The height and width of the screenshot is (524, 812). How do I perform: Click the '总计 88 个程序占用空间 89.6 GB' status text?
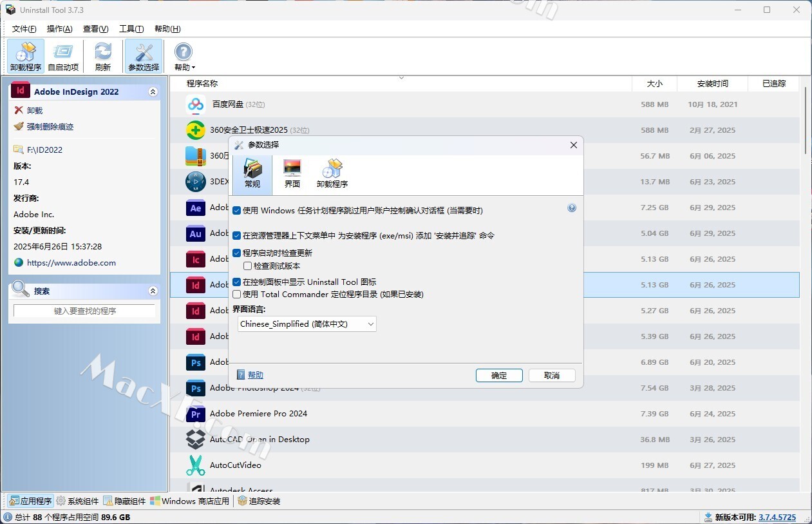[72, 517]
